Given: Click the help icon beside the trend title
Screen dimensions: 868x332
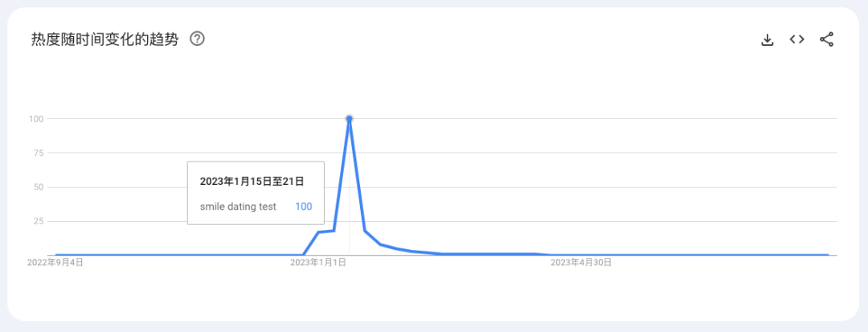Looking at the screenshot, I should tap(197, 39).
